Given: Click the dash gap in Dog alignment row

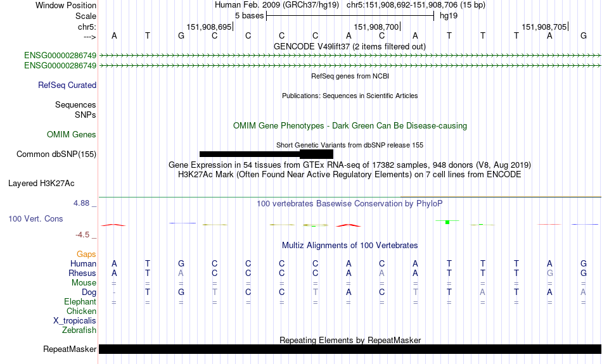Looking at the screenshot, I should [x=114, y=292].
